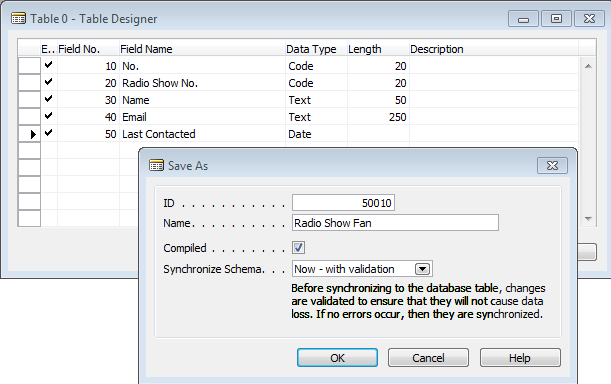Click the Field Name column header
This screenshot has height=384, width=611.
point(202,49)
